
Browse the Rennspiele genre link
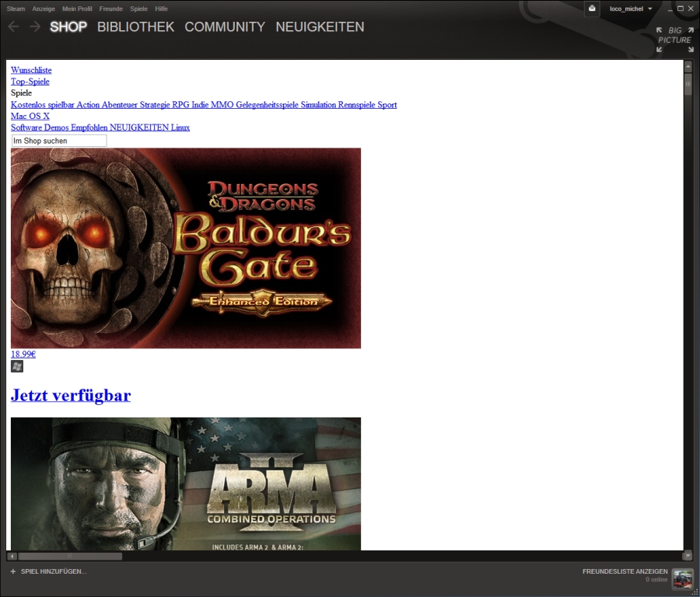pos(357,105)
